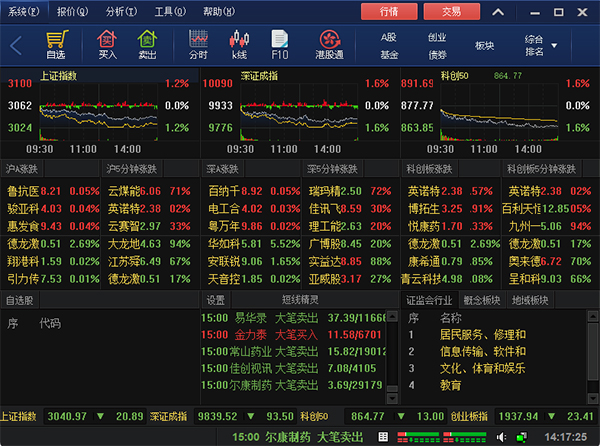Click the 自选 shopping cart icon
This screenshot has height=446, width=600.
tap(55, 44)
